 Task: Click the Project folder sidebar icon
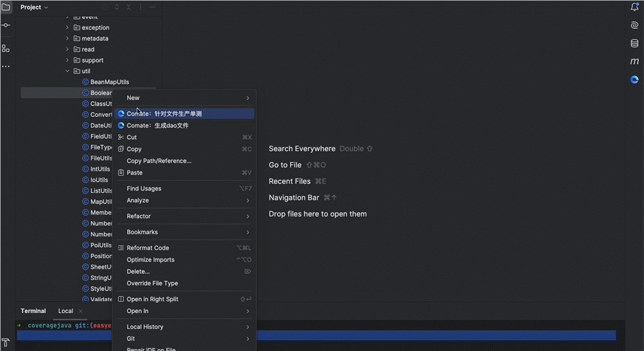(6, 7)
